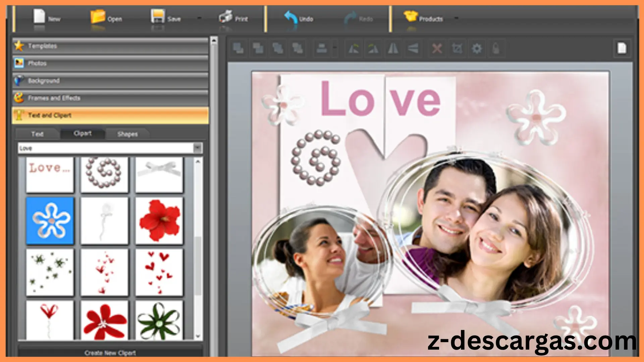Click the page icon at toolbar's right end
The width and height of the screenshot is (644, 362).
622,48
